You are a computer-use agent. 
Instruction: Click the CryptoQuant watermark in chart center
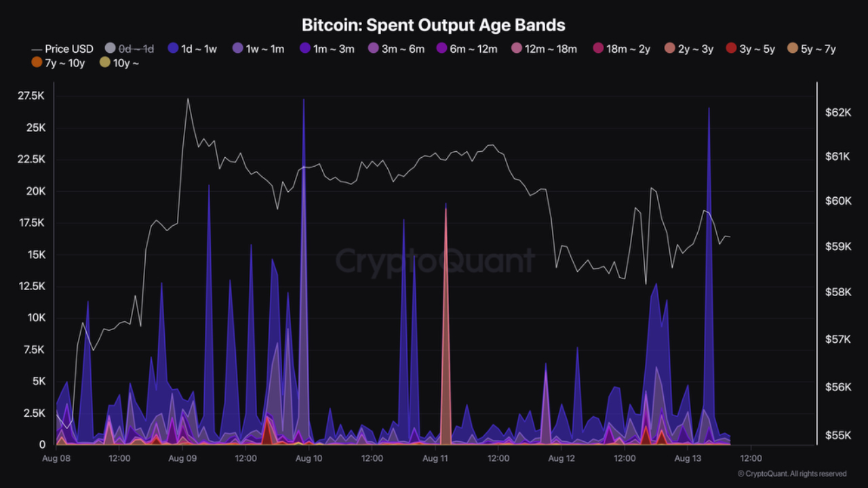point(435,261)
